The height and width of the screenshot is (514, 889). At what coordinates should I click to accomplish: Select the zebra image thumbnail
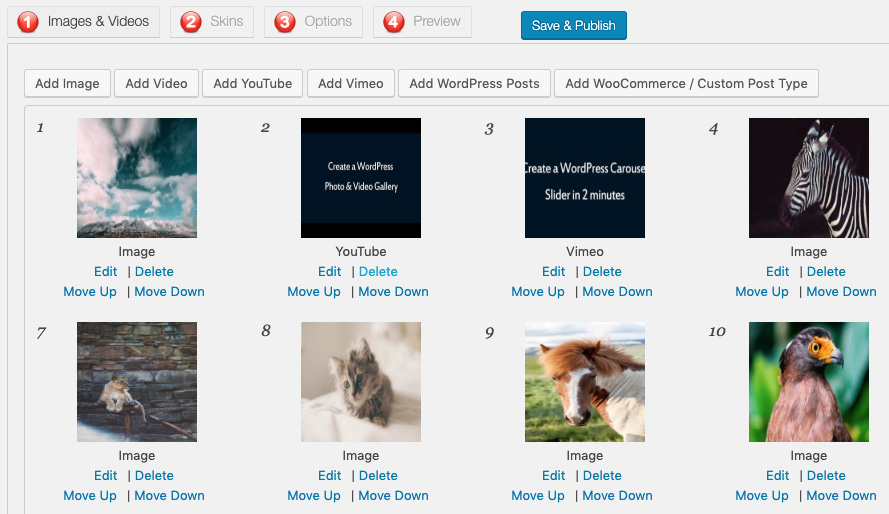click(x=808, y=178)
